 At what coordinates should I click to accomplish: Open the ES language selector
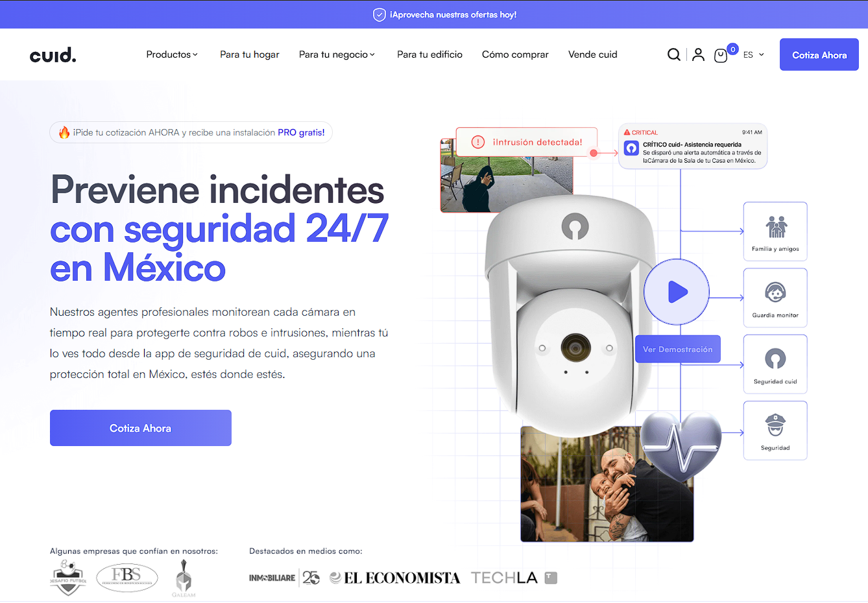(753, 55)
